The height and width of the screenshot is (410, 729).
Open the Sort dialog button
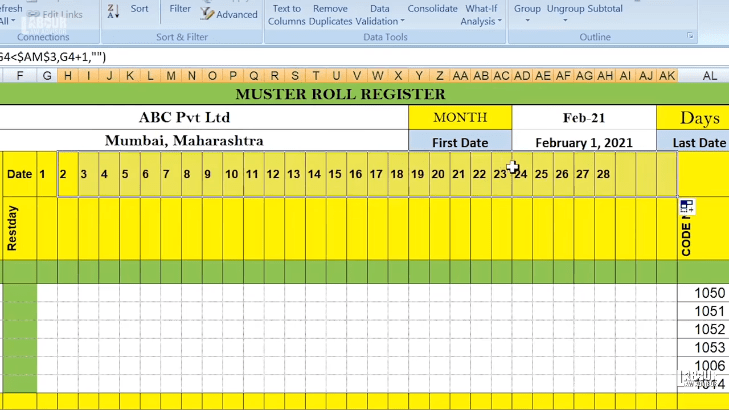click(139, 9)
